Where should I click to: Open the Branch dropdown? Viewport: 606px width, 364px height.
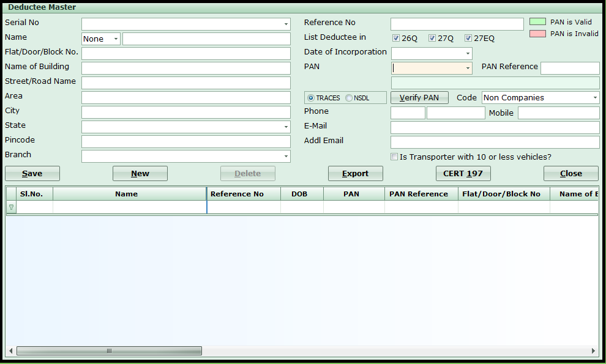286,156
